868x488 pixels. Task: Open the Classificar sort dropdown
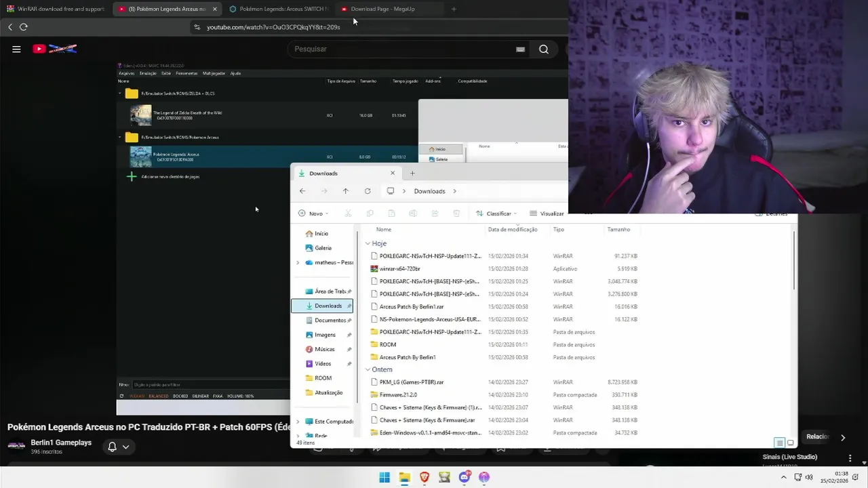point(496,213)
